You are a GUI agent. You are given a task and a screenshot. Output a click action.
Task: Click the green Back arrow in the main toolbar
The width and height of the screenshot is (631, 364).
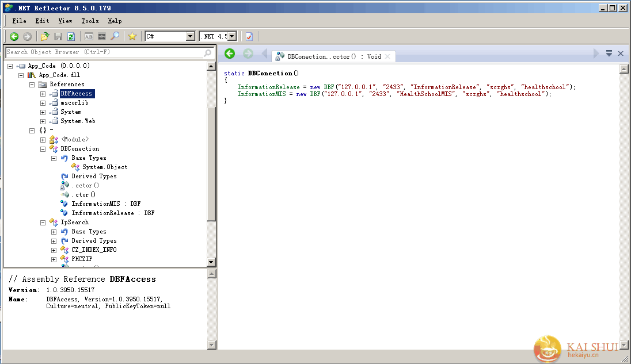14,37
